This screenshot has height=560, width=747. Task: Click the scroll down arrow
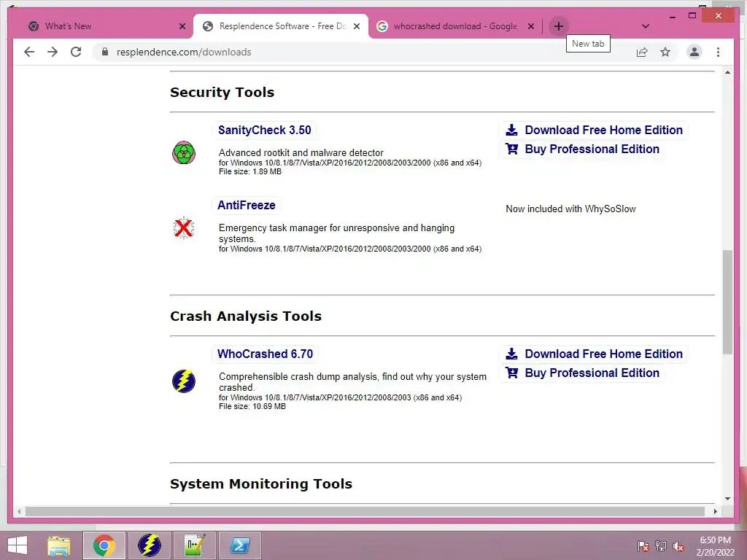point(727,499)
